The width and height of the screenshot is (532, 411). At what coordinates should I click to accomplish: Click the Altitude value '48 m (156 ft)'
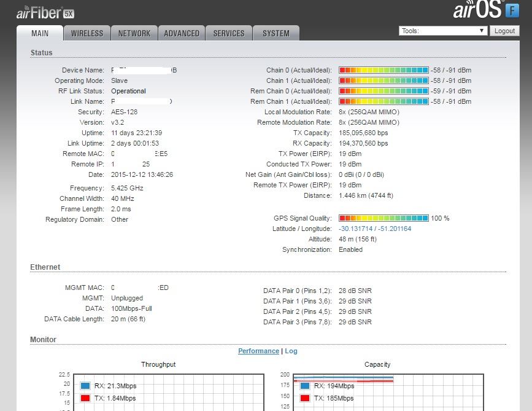358,239
